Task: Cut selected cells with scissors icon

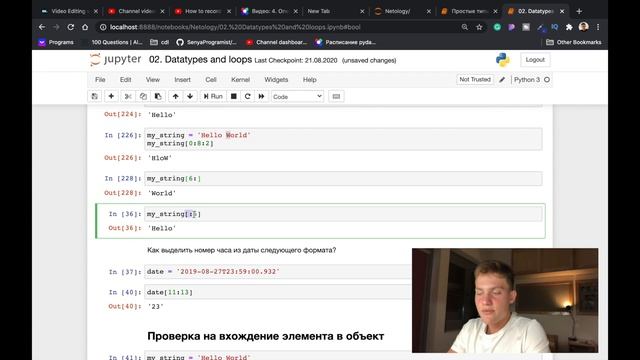Action: [x=128, y=96]
